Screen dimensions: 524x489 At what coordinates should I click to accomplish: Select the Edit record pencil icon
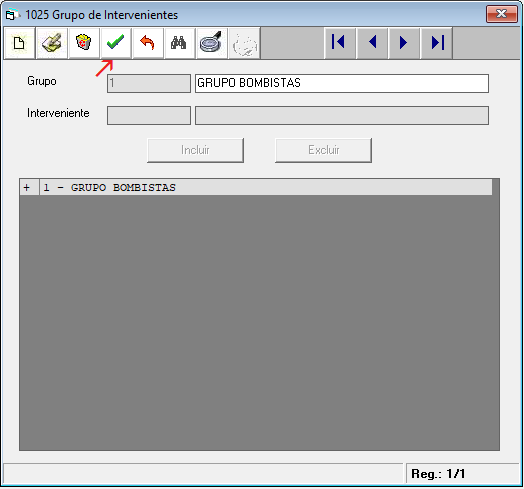[x=51, y=43]
